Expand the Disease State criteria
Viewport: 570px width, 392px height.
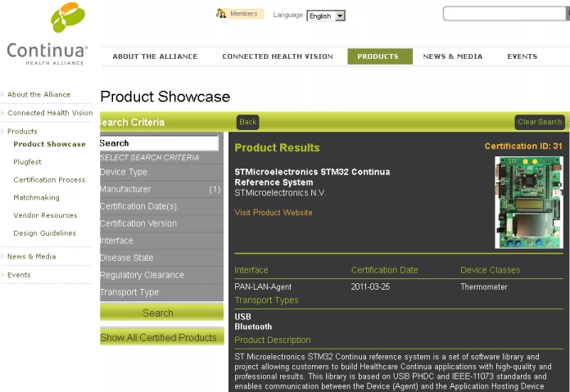[161, 258]
